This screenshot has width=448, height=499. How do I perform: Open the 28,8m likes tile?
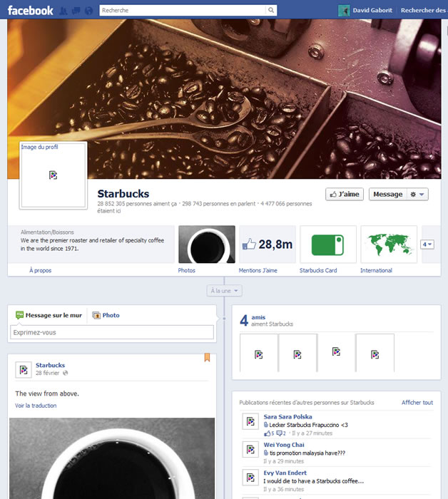pyautogui.click(x=267, y=244)
